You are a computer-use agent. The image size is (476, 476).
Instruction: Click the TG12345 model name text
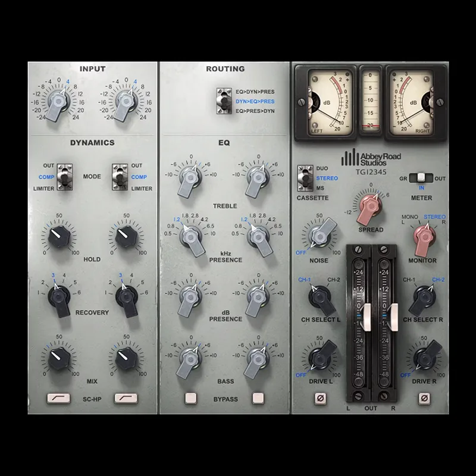point(371,172)
